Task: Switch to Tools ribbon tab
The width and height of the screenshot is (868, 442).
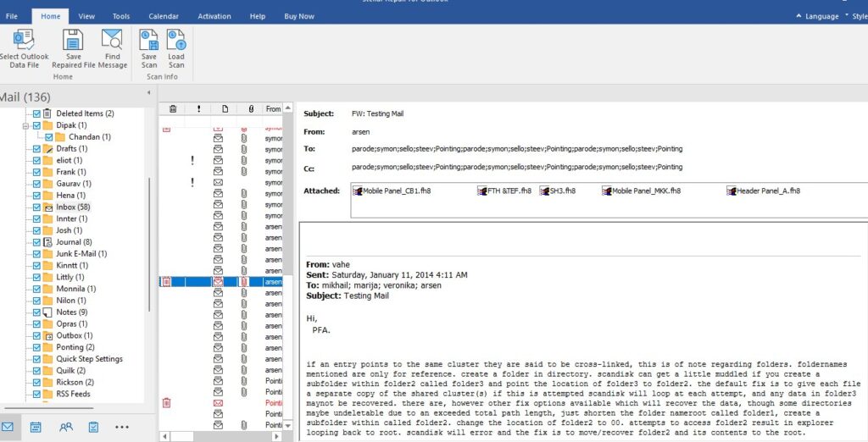Action: coord(121,17)
